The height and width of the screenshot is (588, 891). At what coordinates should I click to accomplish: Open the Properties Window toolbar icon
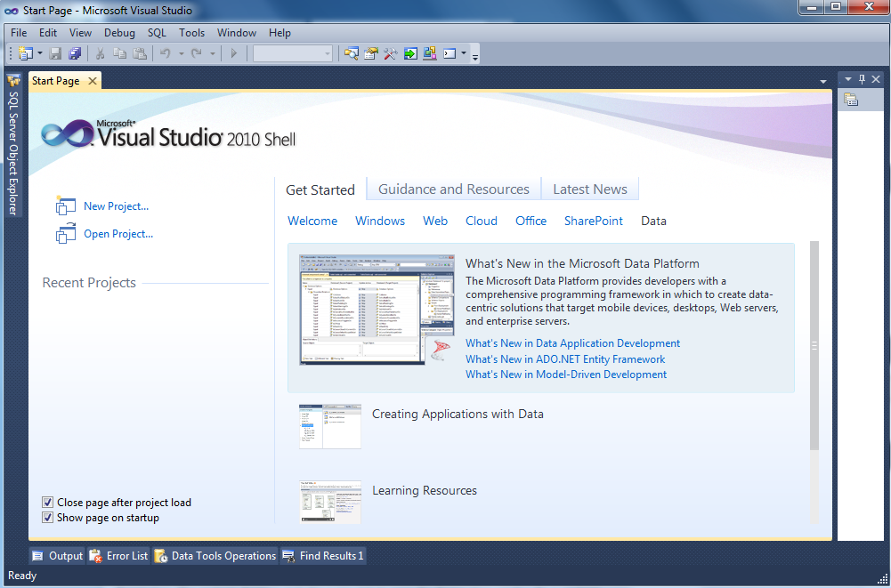coord(370,53)
